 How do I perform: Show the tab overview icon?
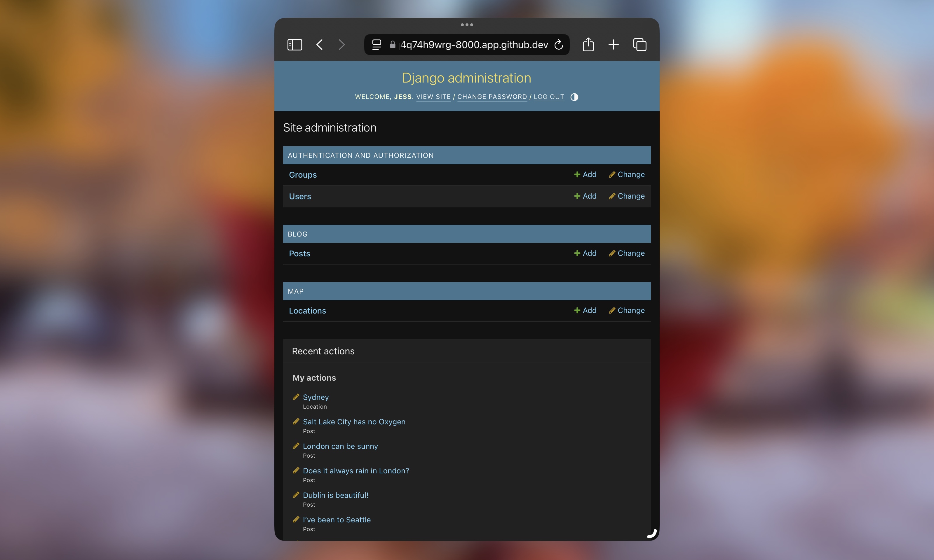click(x=639, y=45)
